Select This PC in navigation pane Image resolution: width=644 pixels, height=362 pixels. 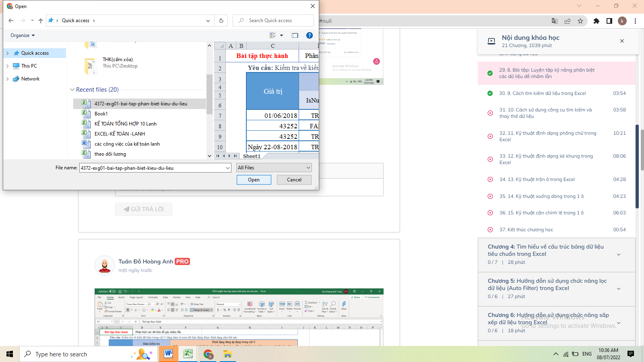[29, 66]
